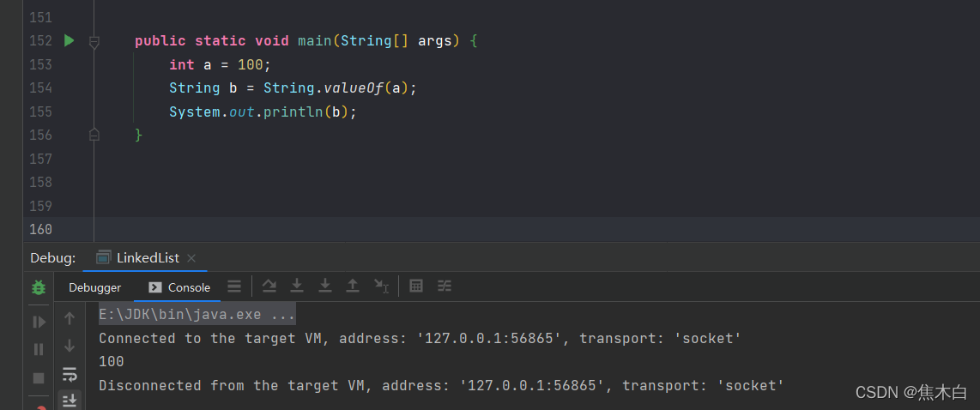Screen dimensions: 980x410
Task: Toggle soft-wrap in the console
Action: [70, 374]
